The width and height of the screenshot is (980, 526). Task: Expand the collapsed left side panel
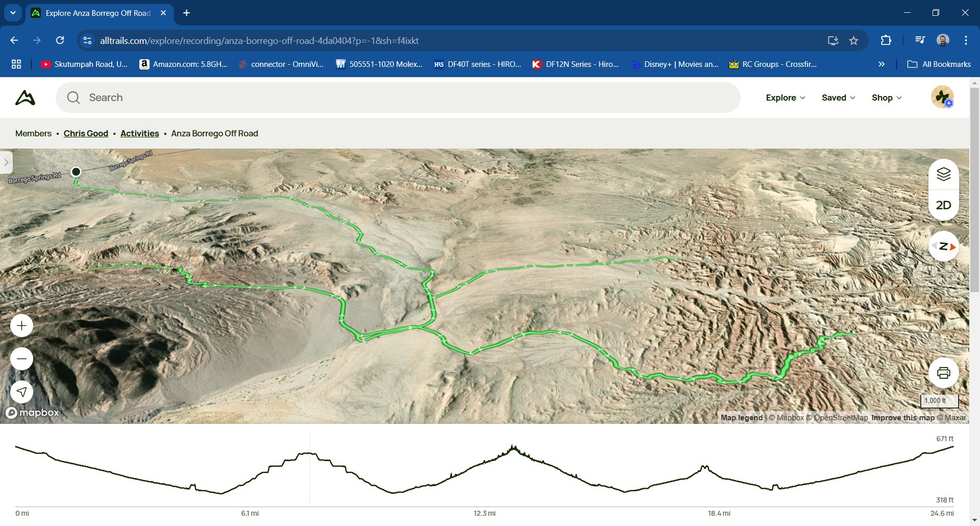coord(6,162)
